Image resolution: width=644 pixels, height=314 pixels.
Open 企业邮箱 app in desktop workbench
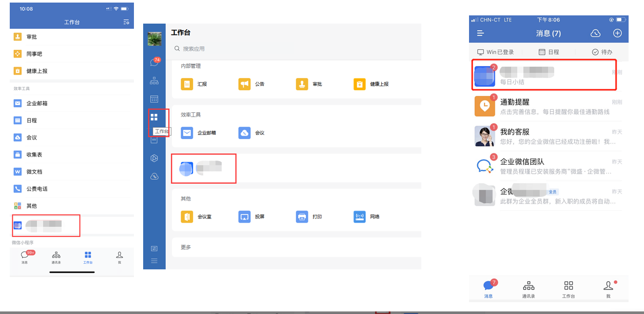199,133
